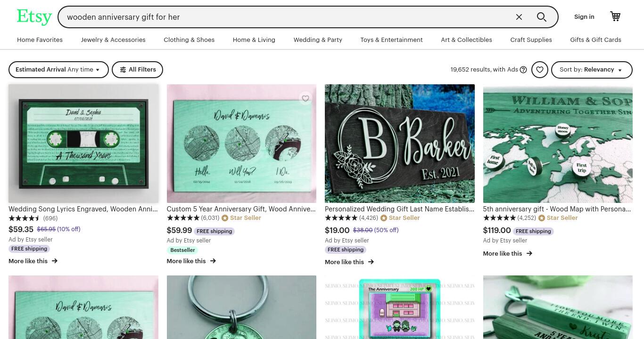Go to the Etsy logo home
The height and width of the screenshot is (339, 644).
pos(34,17)
